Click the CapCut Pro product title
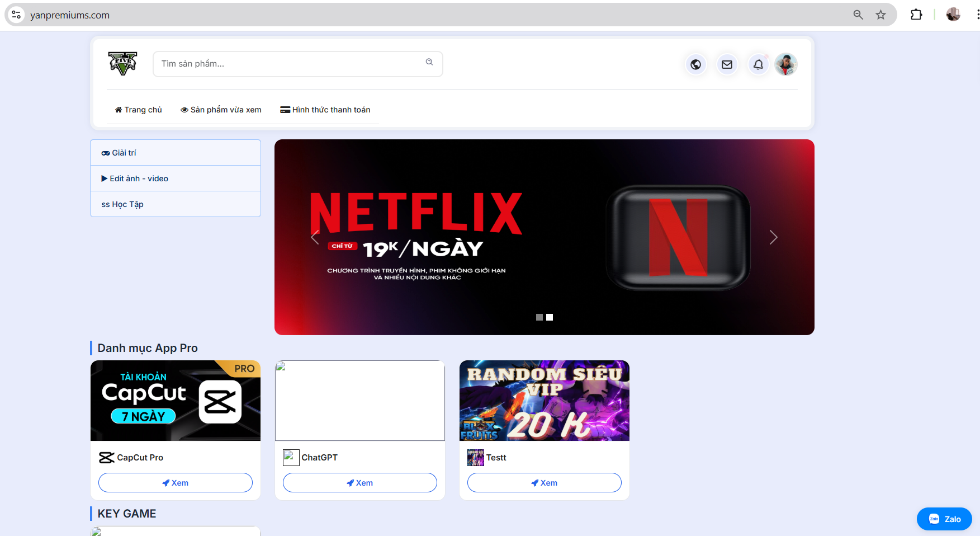 (x=140, y=458)
